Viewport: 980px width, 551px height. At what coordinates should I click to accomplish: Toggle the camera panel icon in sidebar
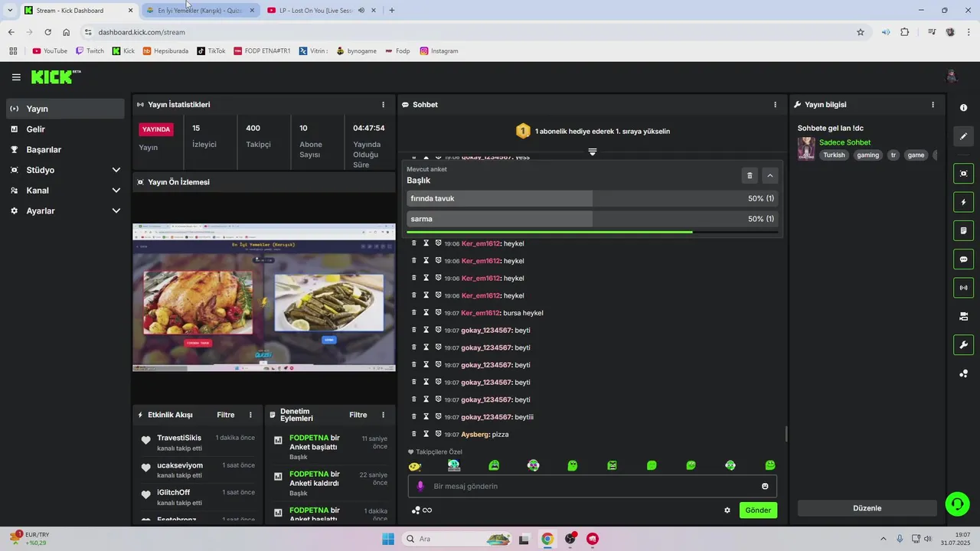(963, 316)
